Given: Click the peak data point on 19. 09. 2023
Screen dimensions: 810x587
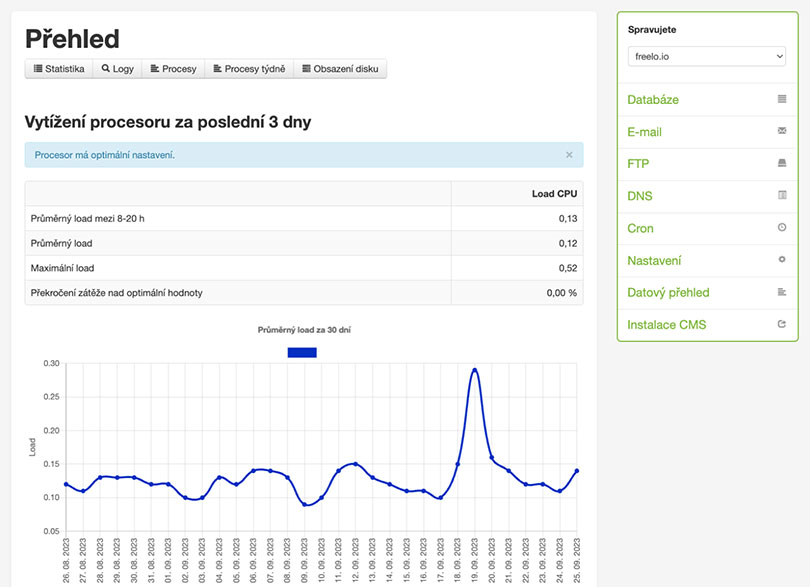Looking at the screenshot, I should [475, 370].
